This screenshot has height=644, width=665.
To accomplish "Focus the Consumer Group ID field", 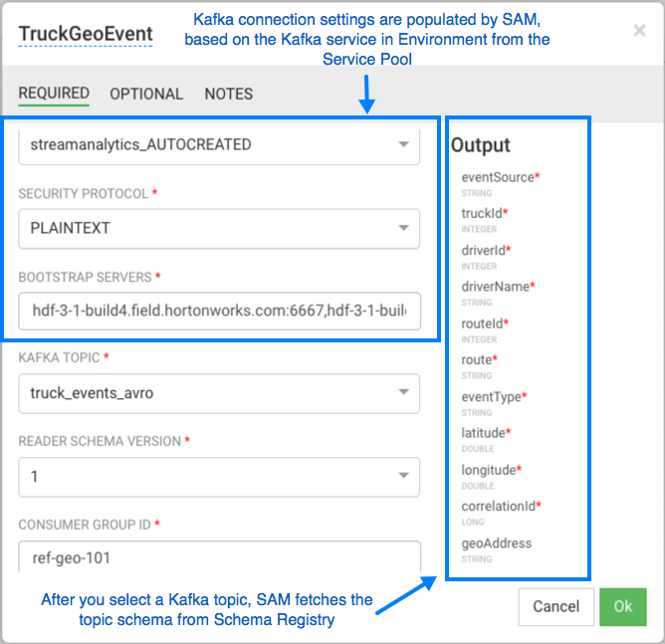I will [219, 556].
